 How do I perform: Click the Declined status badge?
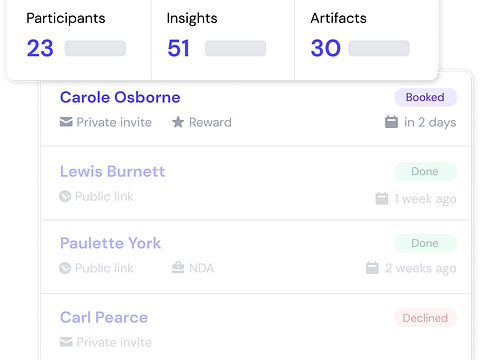[x=426, y=318]
